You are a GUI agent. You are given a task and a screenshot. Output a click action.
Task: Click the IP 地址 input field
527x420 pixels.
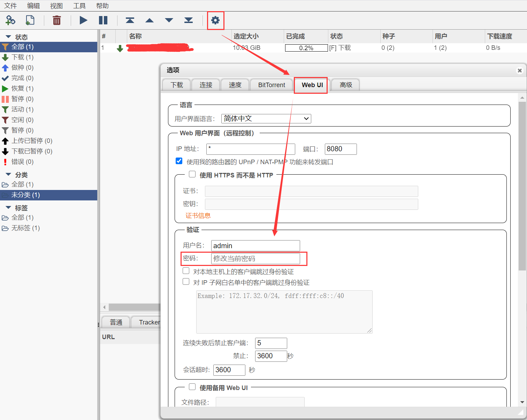tap(251, 149)
